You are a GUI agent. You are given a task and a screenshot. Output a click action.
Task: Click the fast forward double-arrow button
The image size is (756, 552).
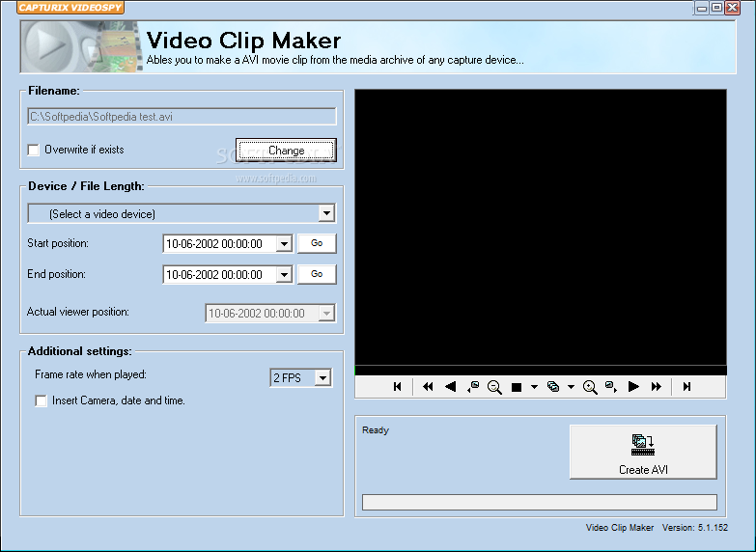(657, 387)
